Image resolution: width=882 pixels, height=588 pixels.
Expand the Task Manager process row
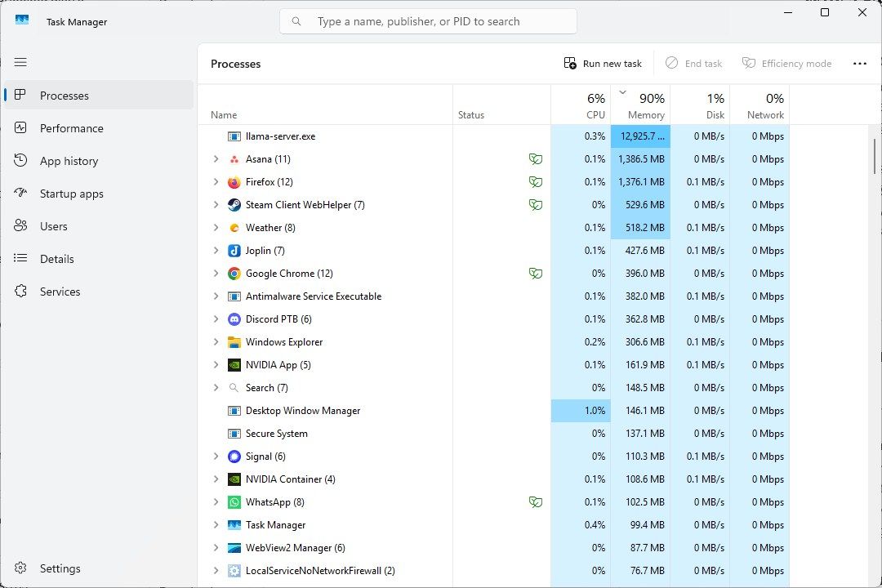(x=216, y=525)
